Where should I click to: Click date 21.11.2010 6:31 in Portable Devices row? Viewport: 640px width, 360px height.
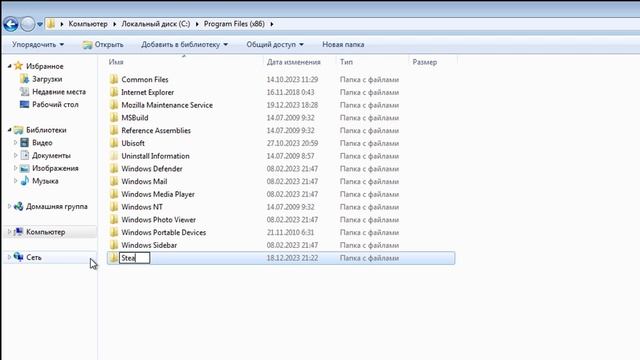pyautogui.click(x=290, y=232)
